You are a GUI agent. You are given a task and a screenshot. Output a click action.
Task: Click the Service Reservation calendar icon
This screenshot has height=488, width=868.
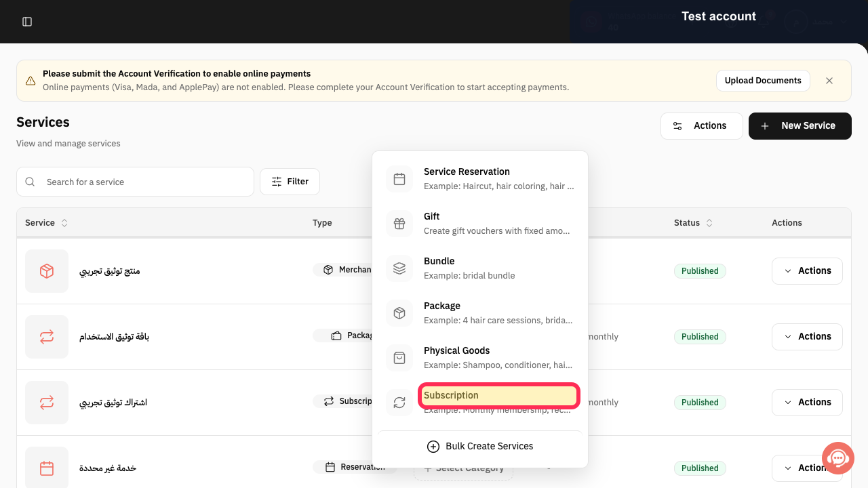399,179
